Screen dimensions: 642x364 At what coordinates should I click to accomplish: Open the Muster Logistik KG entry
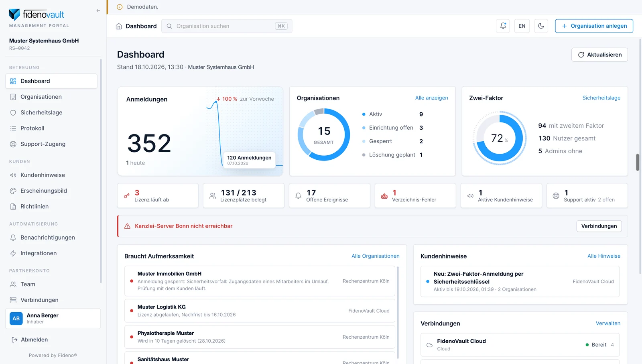[x=260, y=311]
